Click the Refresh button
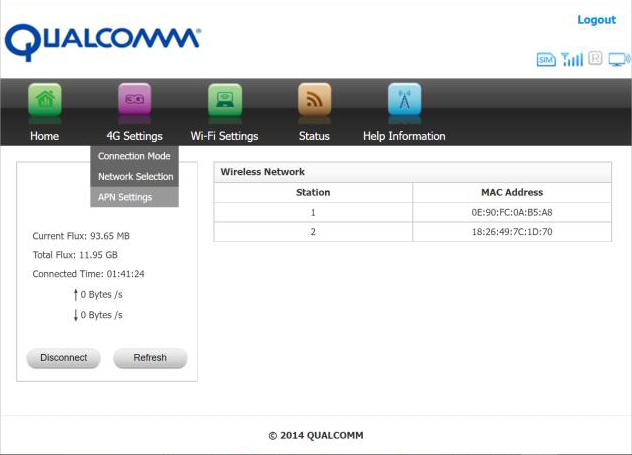This screenshot has height=455, width=632. click(150, 358)
